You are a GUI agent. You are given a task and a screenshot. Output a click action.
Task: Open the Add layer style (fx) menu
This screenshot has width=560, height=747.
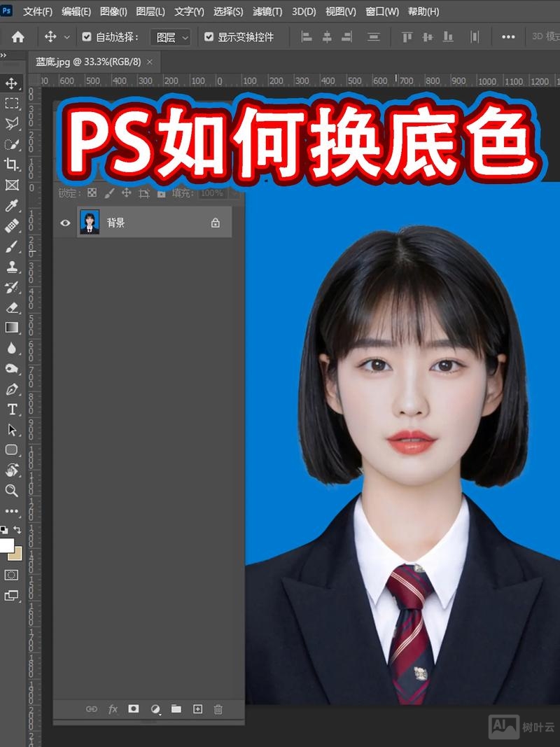(x=113, y=709)
